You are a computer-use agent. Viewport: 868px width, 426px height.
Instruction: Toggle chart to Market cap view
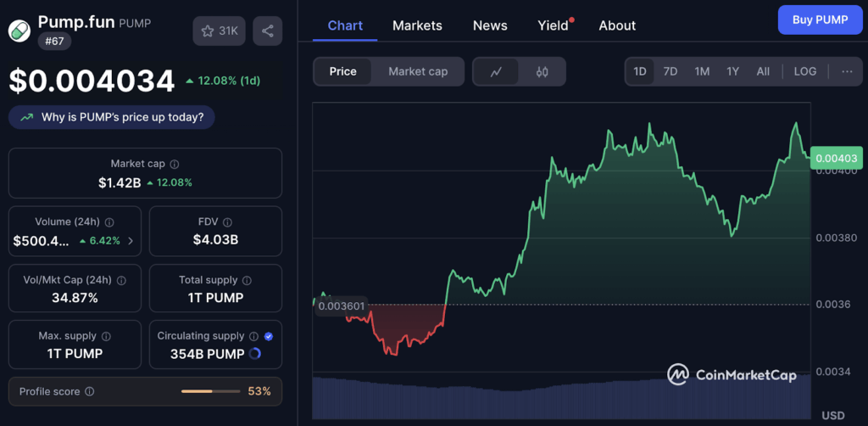pyautogui.click(x=417, y=71)
